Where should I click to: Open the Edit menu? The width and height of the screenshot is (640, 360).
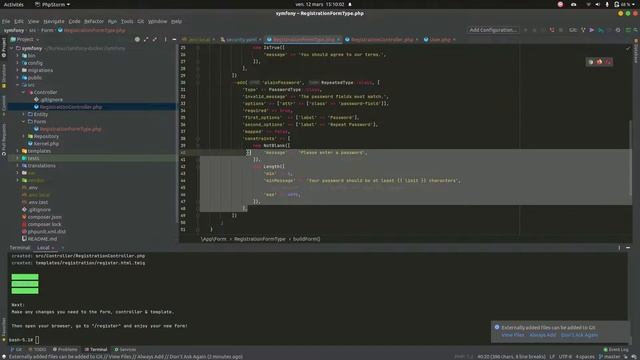(19, 21)
